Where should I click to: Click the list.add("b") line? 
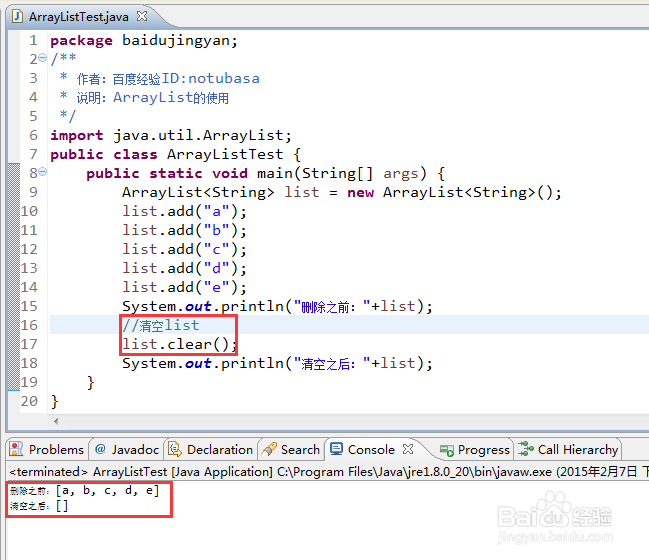click(184, 231)
